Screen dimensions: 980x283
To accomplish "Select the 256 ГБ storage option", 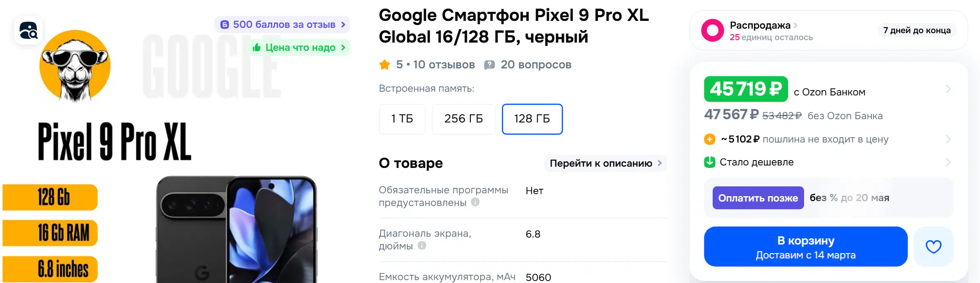I will pos(463,119).
